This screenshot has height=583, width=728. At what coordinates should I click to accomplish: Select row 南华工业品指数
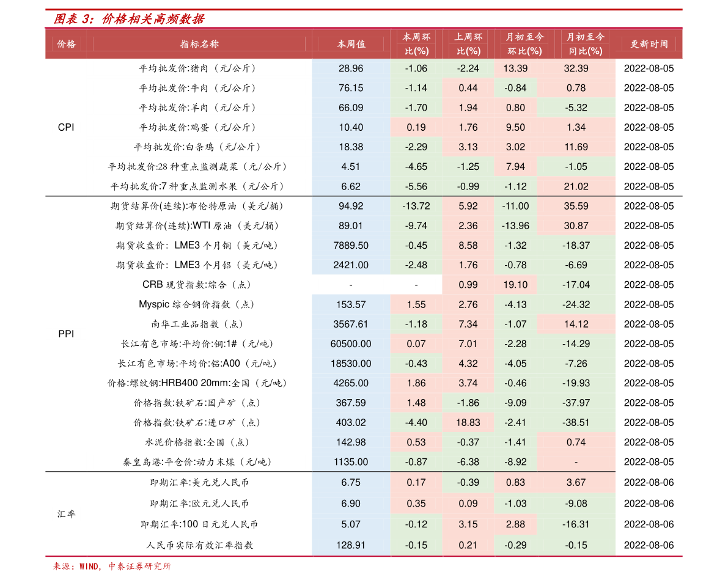(364, 324)
